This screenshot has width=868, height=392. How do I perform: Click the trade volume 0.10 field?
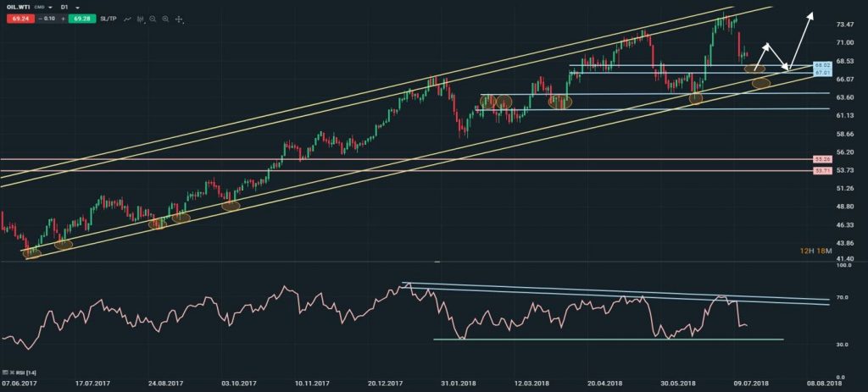tap(47, 19)
